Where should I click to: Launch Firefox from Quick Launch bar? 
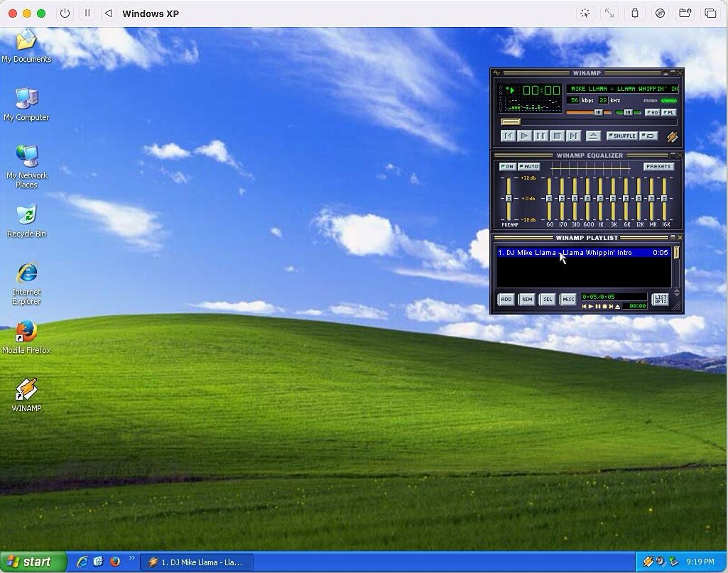[x=114, y=562]
